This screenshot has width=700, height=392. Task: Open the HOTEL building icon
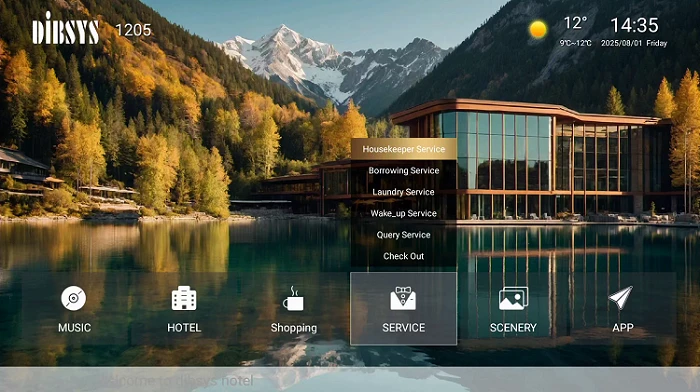click(x=184, y=298)
